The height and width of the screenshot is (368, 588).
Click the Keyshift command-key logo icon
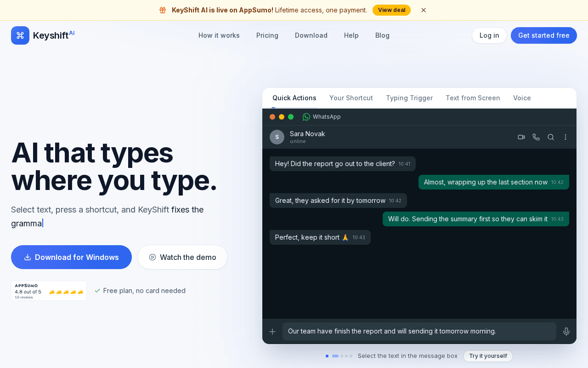pos(20,35)
